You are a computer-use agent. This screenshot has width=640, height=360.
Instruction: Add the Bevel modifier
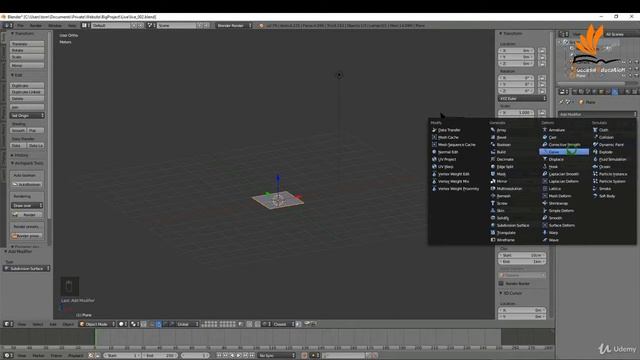click(500, 137)
